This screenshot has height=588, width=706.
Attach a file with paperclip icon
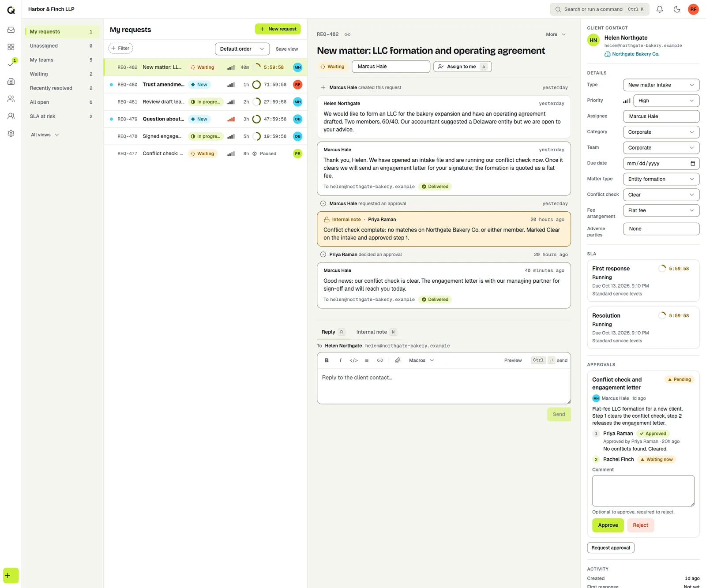tap(398, 360)
